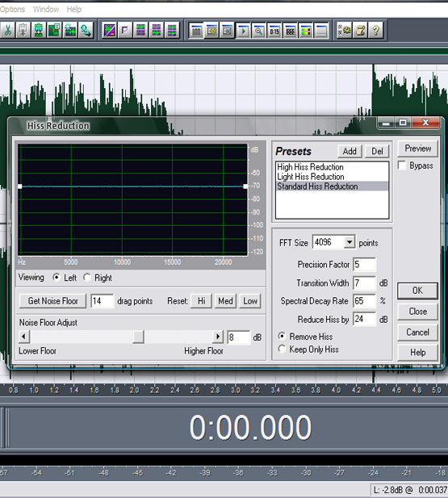Click OK in Hiss Reduction dialog
The width and height of the screenshot is (448, 498).
click(417, 291)
